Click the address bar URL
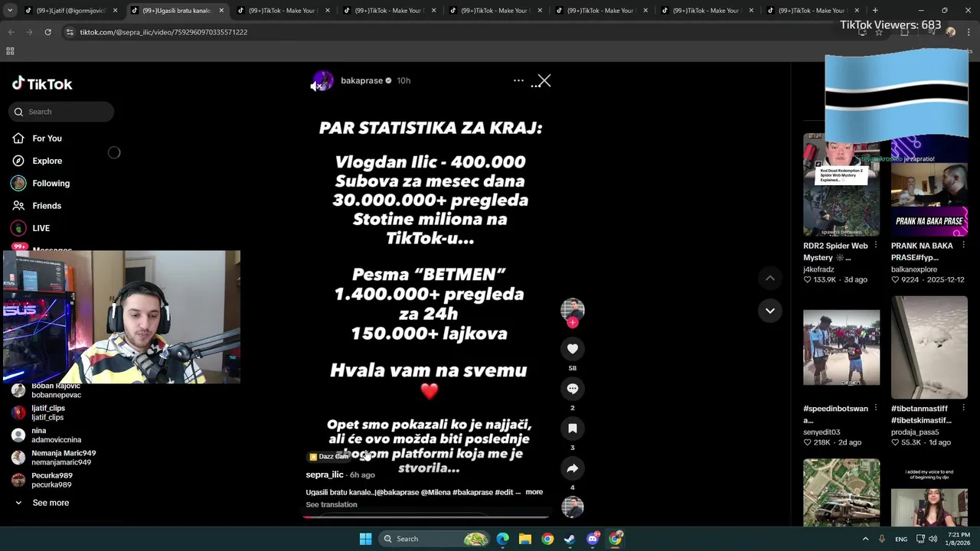Image resolution: width=980 pixels, height=551 pixels. tap(163, 32)
